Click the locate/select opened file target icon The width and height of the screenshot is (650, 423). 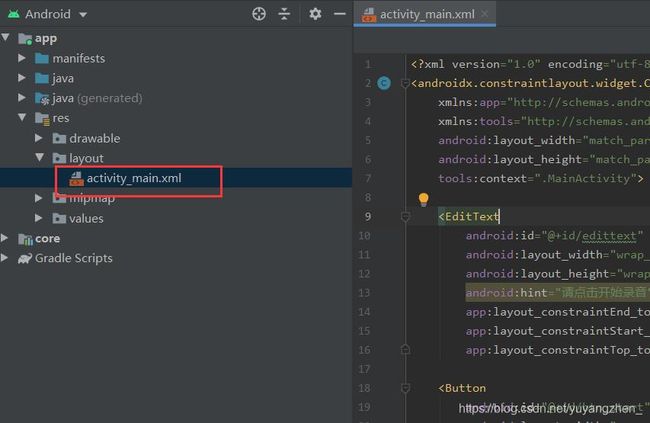(259, 14)
